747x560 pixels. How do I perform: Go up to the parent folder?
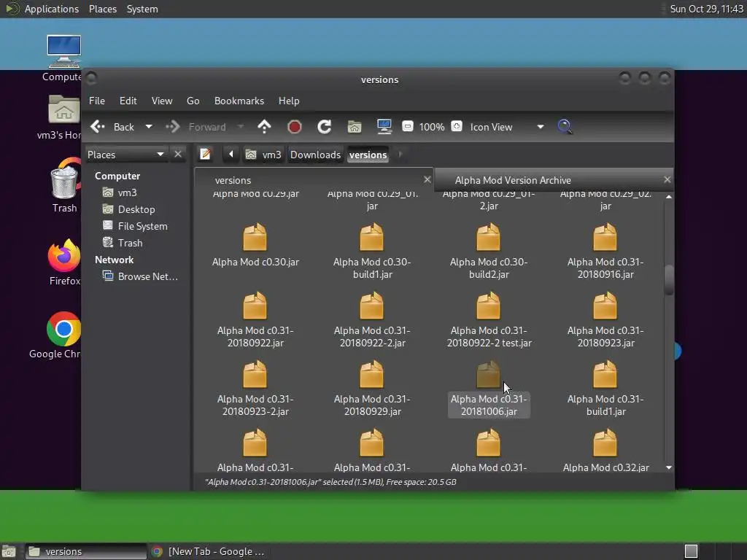(264, 127)
